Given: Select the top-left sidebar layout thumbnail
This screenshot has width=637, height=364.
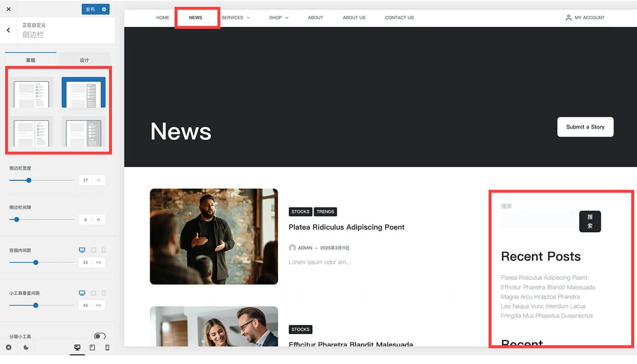Looking at the screenshot, I should coord(31,92).
